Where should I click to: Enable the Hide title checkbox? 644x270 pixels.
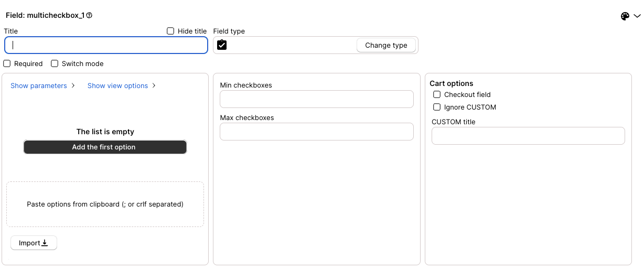tap(170, 31)
